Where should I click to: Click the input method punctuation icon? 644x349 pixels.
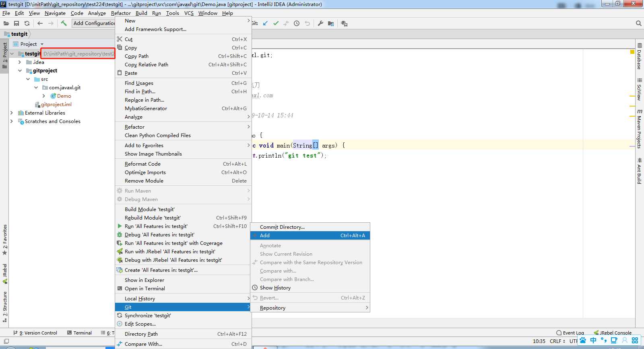tap(604, 340)
